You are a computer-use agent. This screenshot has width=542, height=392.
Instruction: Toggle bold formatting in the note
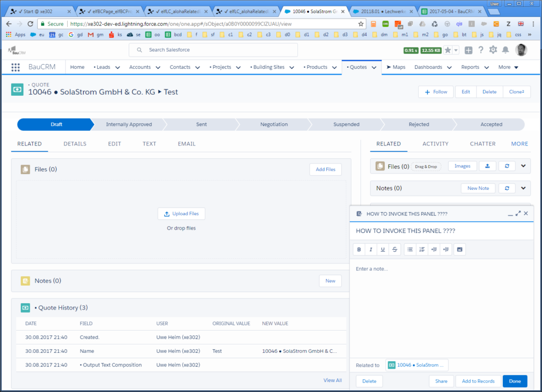(359, 249)
